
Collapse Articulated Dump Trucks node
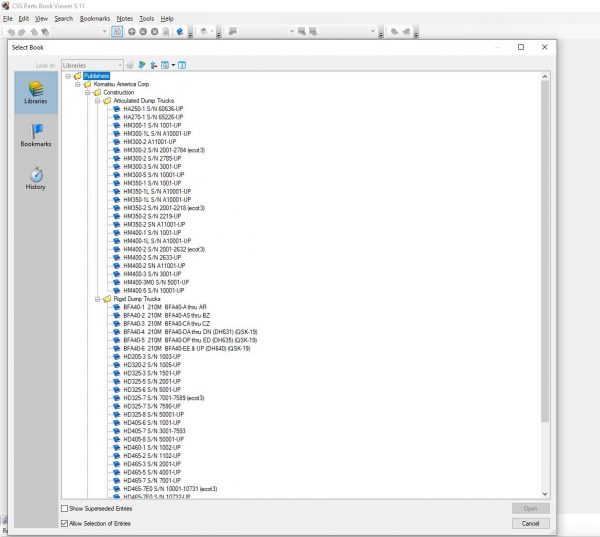(x=98, y=101)
